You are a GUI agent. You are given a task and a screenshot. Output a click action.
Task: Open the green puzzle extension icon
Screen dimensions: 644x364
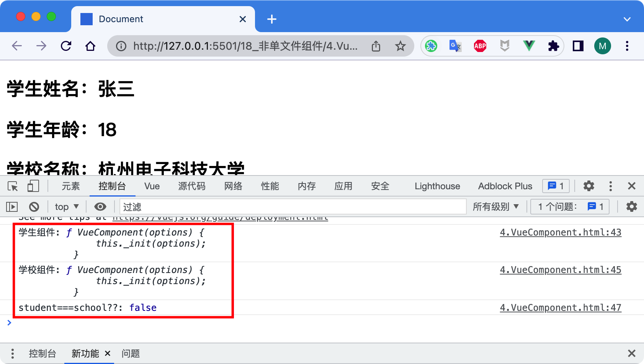pyautogui.click(x=431, y=46)
